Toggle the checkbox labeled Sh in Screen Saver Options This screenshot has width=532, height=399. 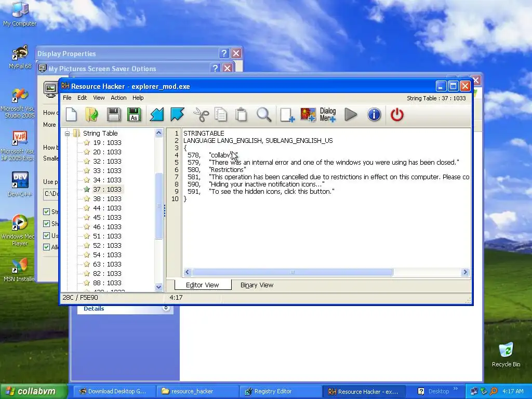click(x=47, y=223)
